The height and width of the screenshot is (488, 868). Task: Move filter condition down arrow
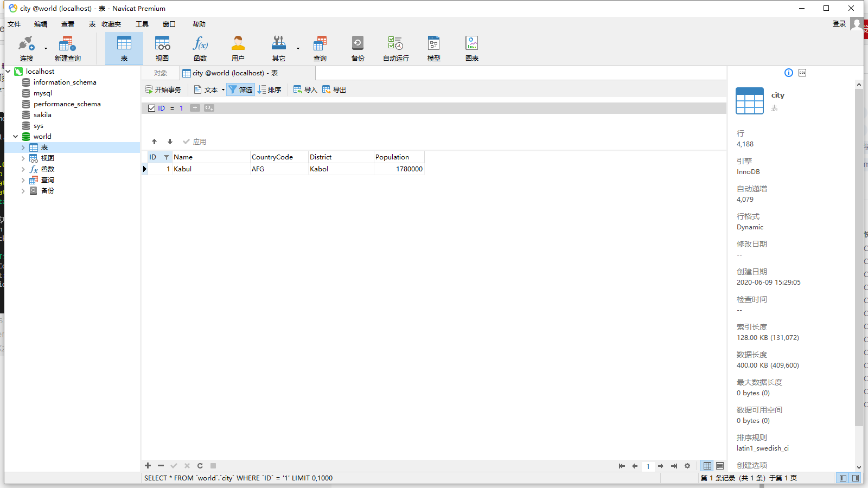click(x=170, y=142)
